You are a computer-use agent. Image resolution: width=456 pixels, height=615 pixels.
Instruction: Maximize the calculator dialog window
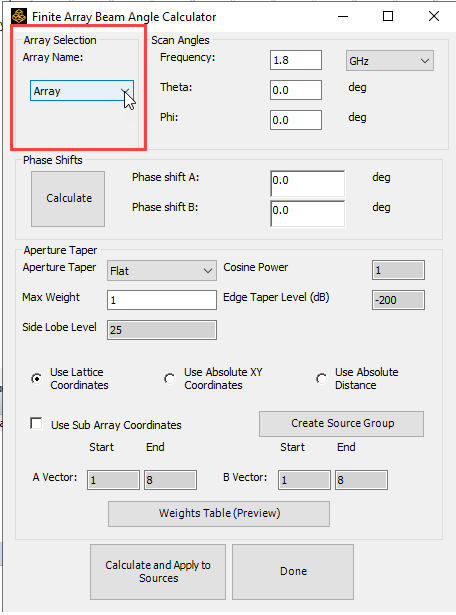388,16
